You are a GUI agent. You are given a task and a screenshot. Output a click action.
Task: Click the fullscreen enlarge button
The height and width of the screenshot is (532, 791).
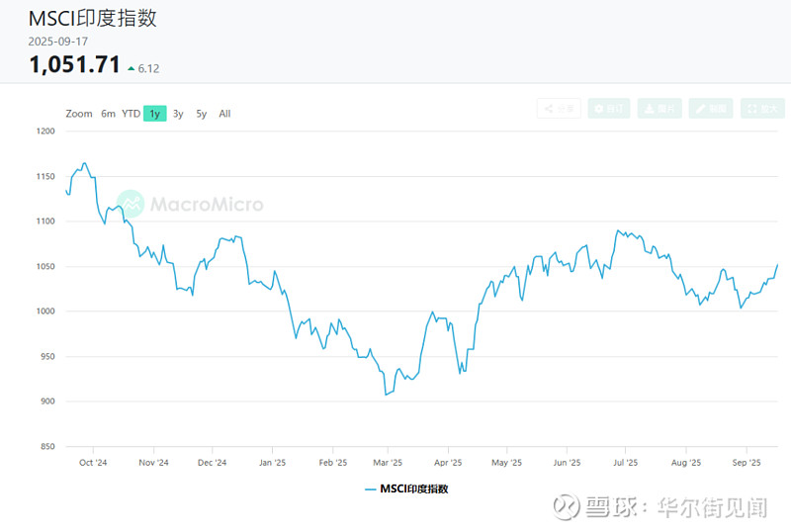[x=762, y=109]
